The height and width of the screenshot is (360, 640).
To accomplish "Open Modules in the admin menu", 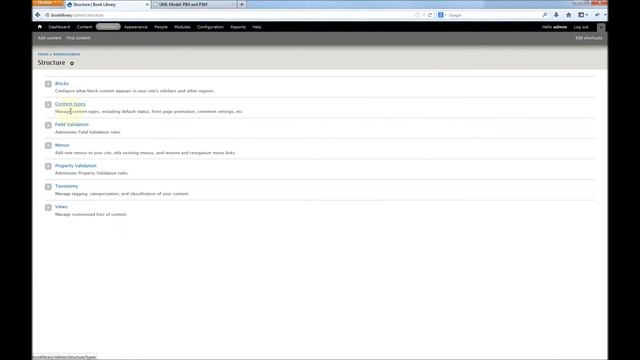I will [x=182, y=27].
